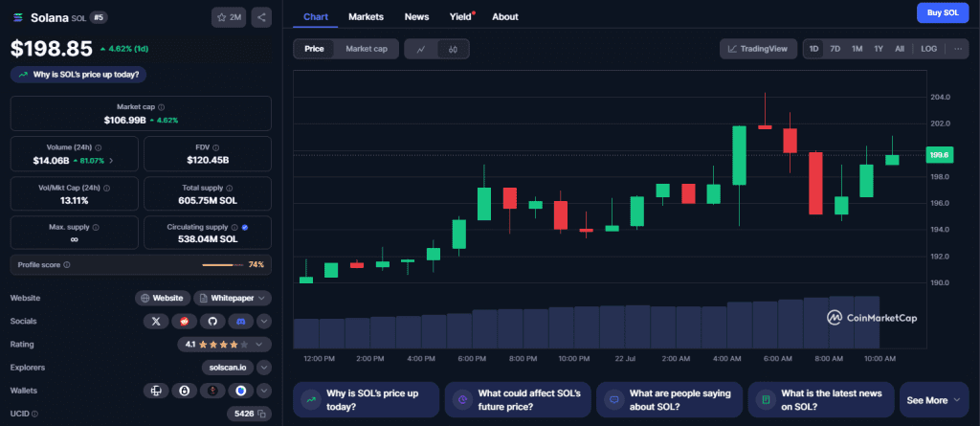
Task: Set chart range to 7D
Action: (835, 49)
